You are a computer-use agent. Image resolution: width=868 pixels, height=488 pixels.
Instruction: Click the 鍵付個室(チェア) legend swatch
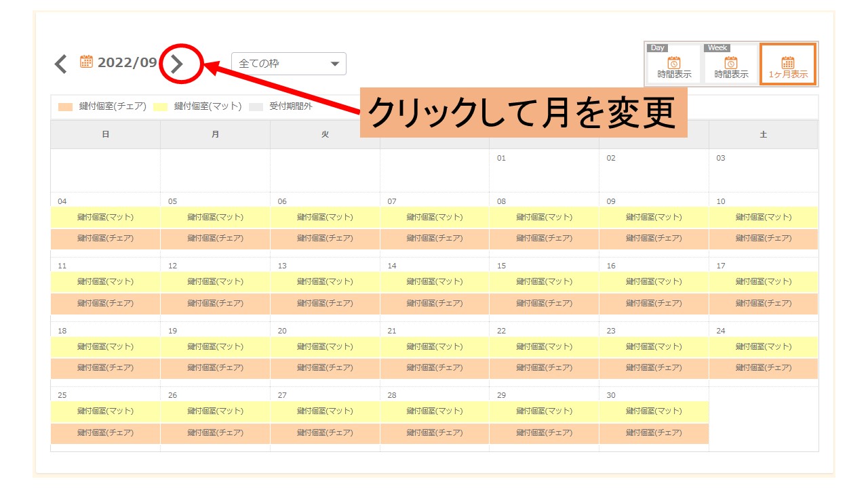pyautogui.click(x=66, y=106)
